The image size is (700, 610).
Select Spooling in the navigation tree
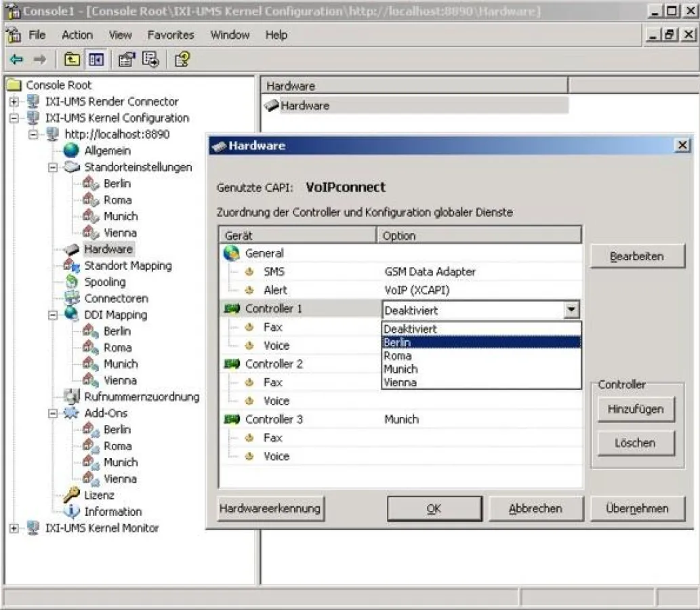(x=104, y=282)
